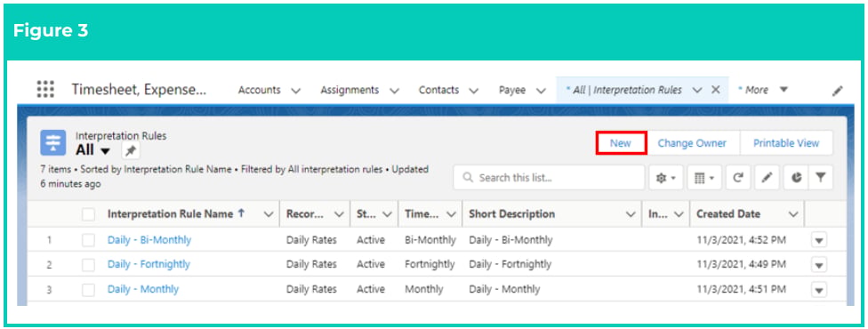Open Interpretation Rule Name column menu

coord(269,214)
